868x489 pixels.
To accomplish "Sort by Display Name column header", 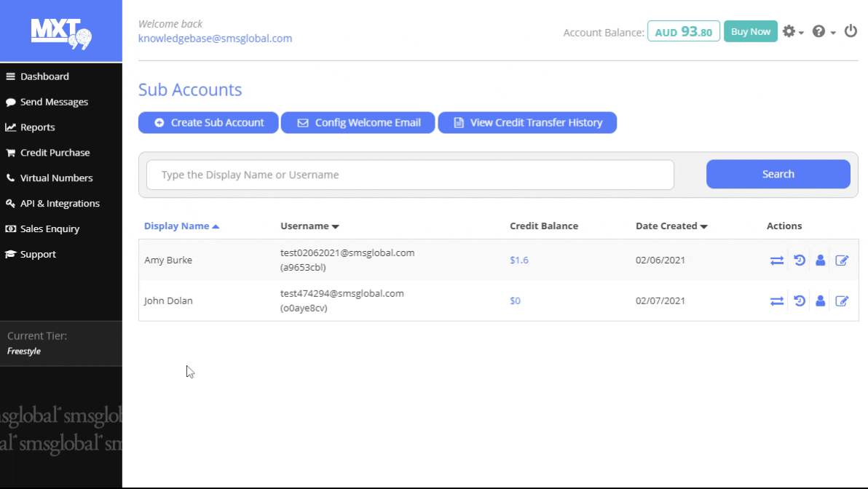I will pyautogui.click(x=181, y=226).
